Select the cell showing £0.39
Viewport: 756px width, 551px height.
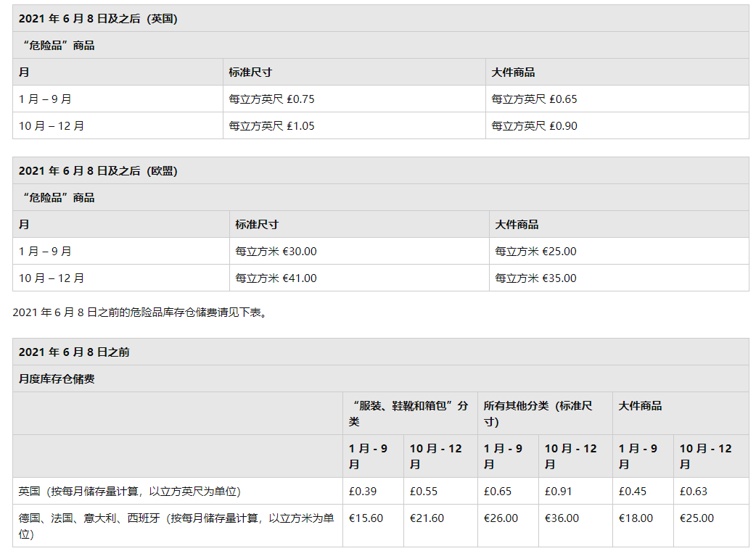[x=360, y=491]
